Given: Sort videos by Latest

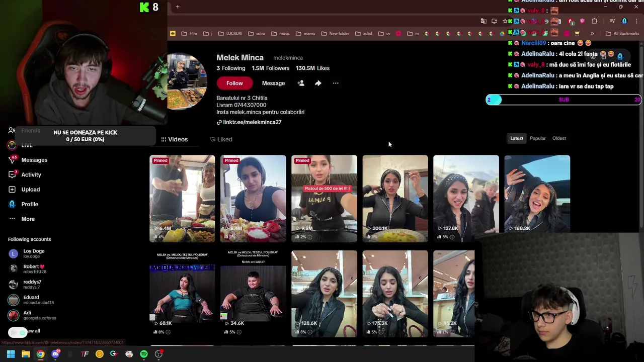Looking at the screenshot, I should pos(517,138).
